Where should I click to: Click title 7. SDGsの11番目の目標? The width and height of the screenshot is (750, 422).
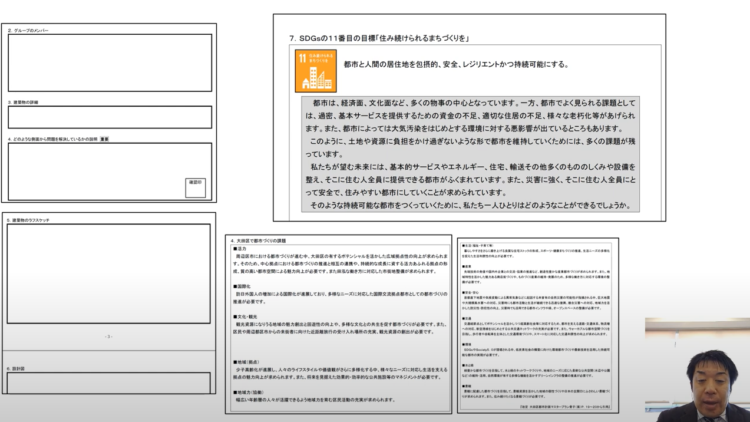pyautogui.click(x=379, y=38)
